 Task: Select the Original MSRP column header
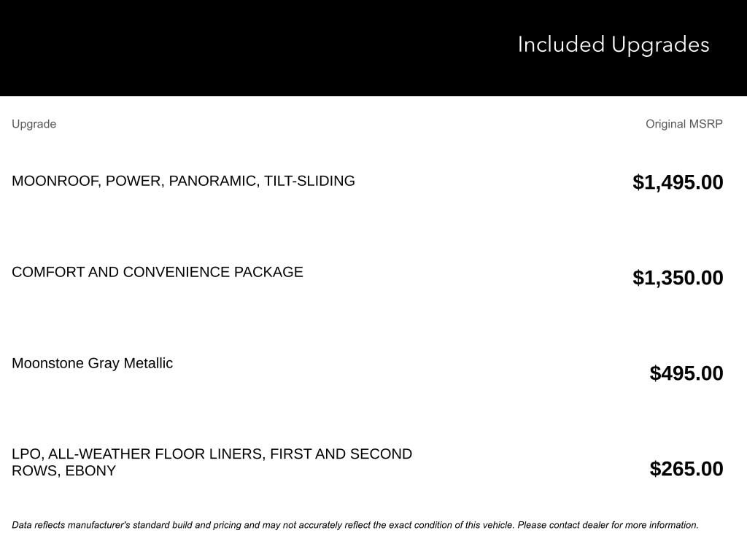click(684, 124)
